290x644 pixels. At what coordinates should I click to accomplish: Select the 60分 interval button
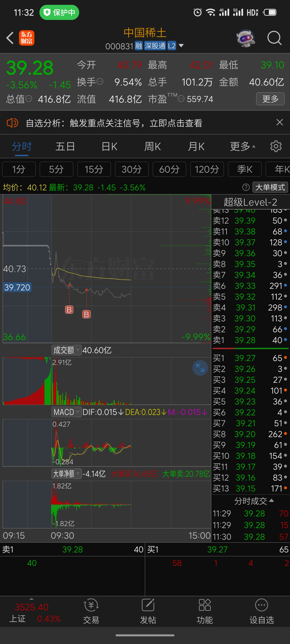169,169
